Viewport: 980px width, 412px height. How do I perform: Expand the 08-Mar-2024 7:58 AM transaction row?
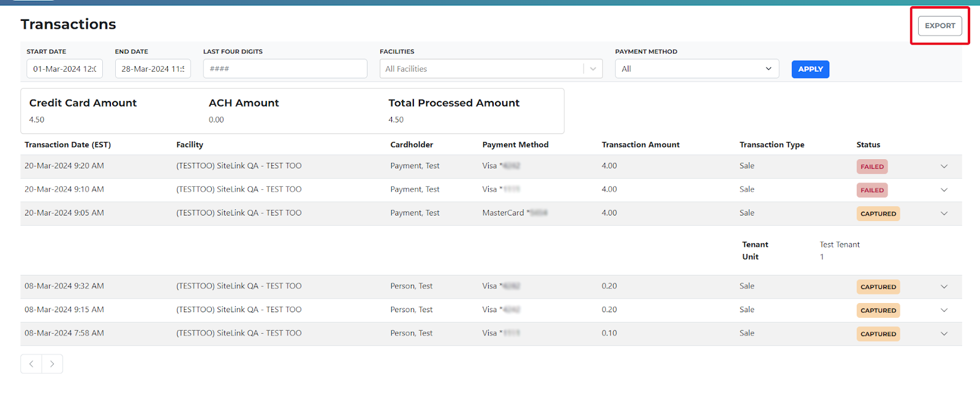coord(944,334)
